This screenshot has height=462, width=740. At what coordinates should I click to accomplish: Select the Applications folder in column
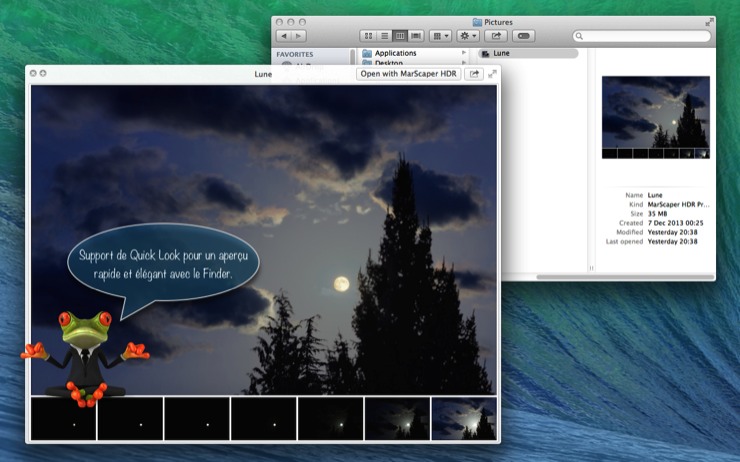point(395,53)
